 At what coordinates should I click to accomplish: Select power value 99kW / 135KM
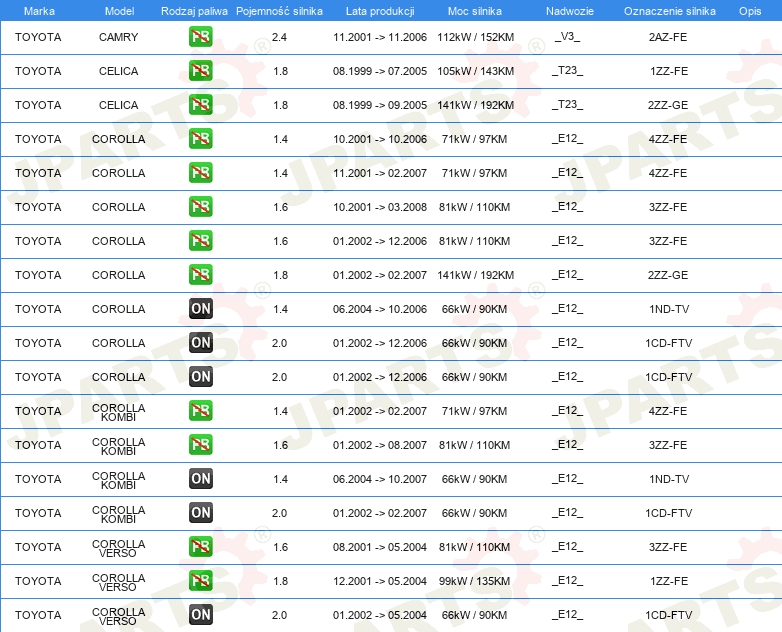click(x=474, y=581)
